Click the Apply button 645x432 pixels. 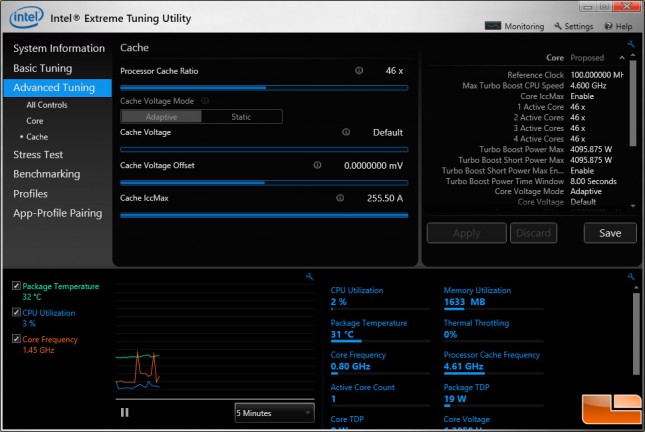coord(466,233)
